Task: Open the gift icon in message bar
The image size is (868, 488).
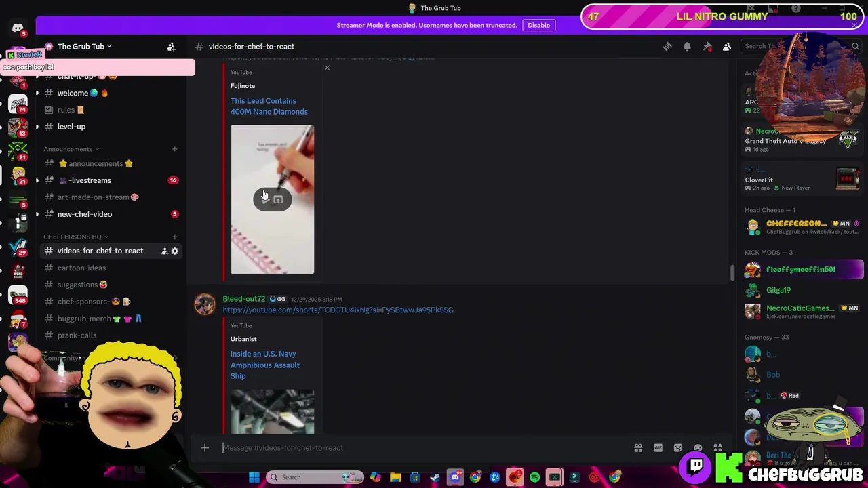Action: [638, 447]
